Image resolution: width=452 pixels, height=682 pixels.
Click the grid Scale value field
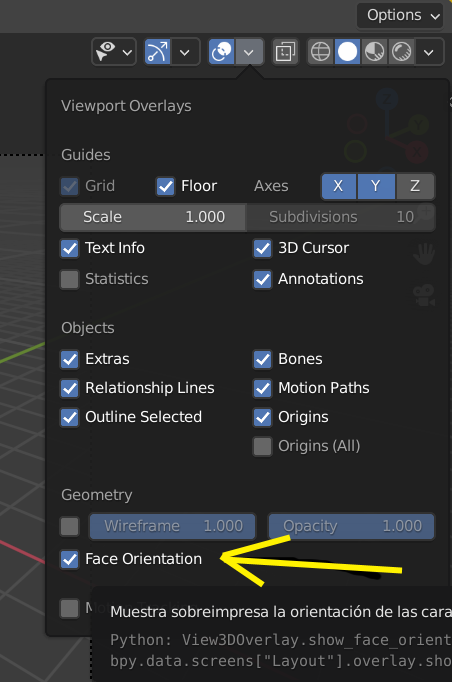coord(153,217)
